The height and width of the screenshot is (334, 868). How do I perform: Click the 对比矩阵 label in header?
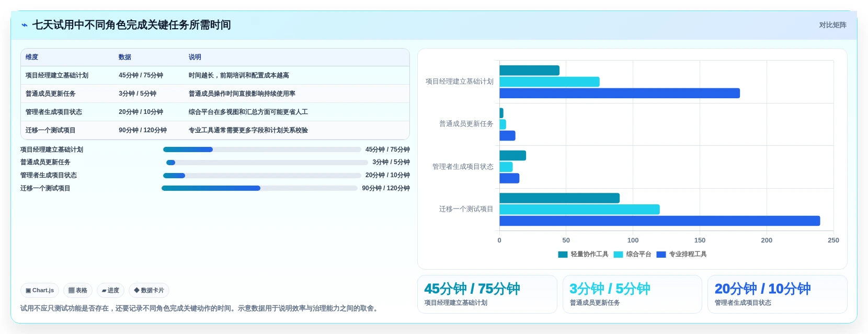coord(832,25)
